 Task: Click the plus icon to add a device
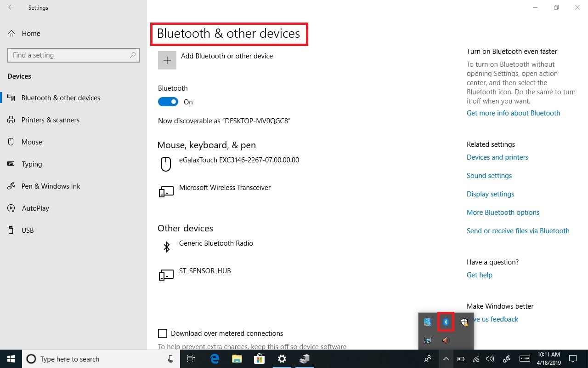click(x=167, y=60)
